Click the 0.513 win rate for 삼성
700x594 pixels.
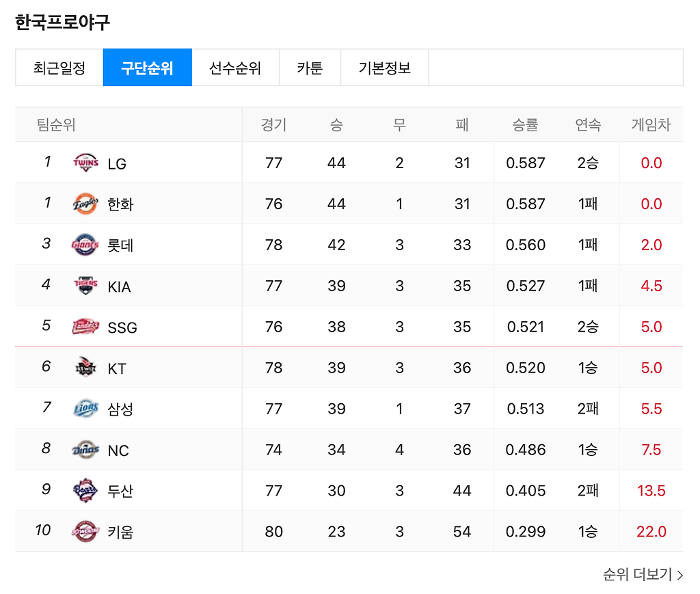coord(526,409)
